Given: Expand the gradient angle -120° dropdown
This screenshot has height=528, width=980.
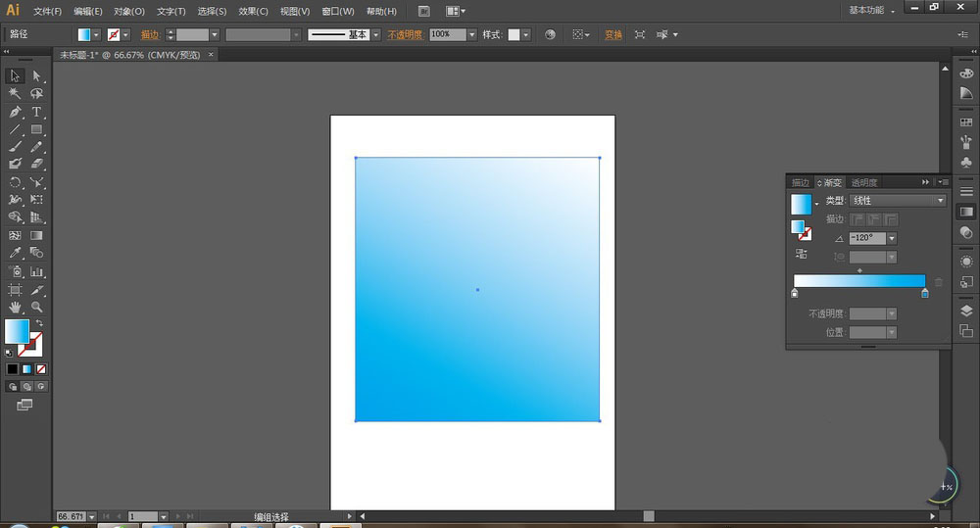Looking at the screenshot, I should [x=892, y=238].
